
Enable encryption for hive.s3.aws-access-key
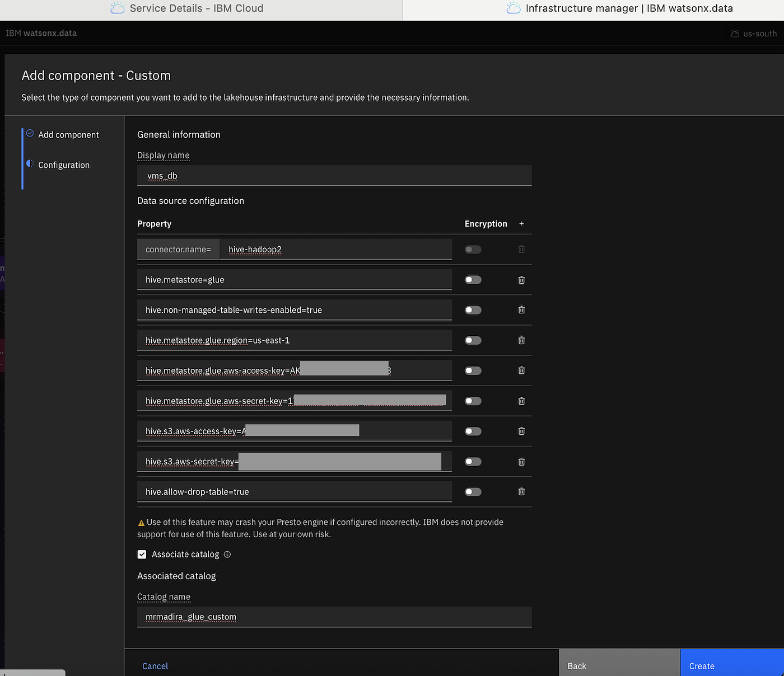pos(473,431)
